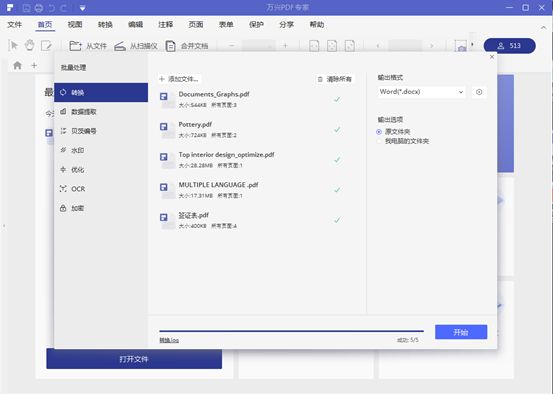This screenshot has width=553, height=394.
Task: Switch to the 注释 tab
Action: pyautogui.click(x=166, y=25)
